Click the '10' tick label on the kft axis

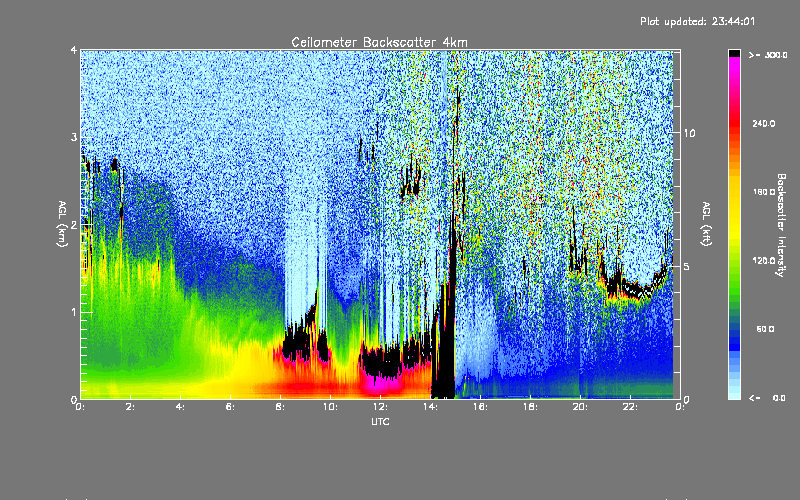[689, 133]
